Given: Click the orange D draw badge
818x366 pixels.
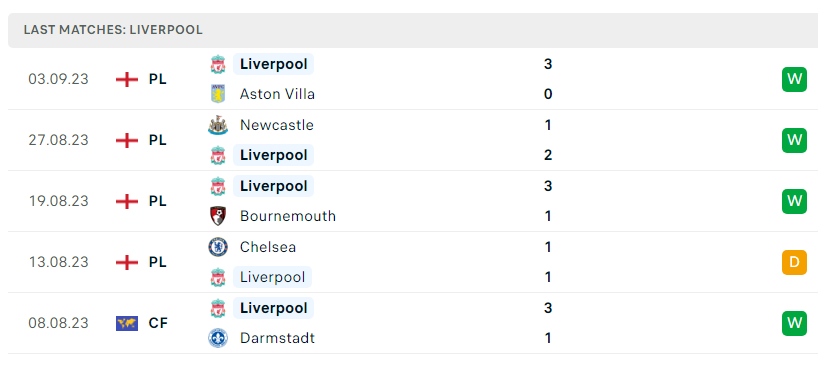Looking at the screenshot, I should [794, 262].
